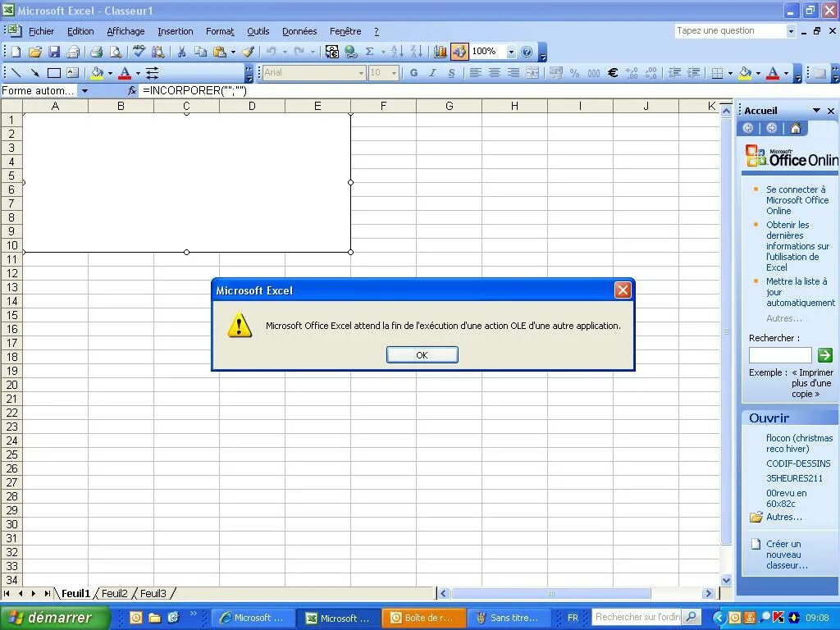Click the Euro currency style icon
Viewport: 840px width, 630px height.
[613, 72]
